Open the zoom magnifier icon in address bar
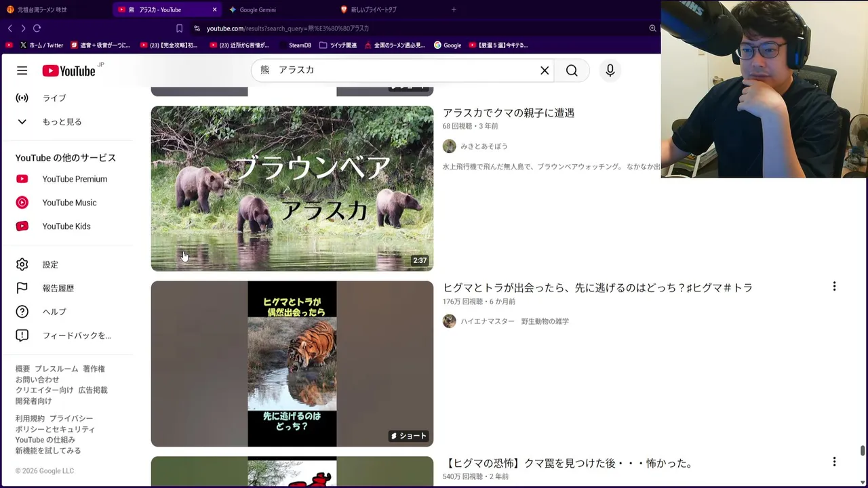 click(652, 28)
